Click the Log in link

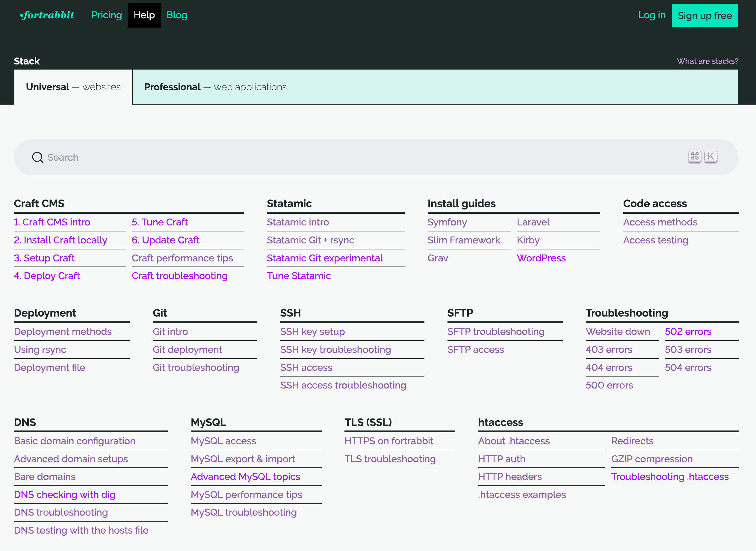click(x=651, y=15)
